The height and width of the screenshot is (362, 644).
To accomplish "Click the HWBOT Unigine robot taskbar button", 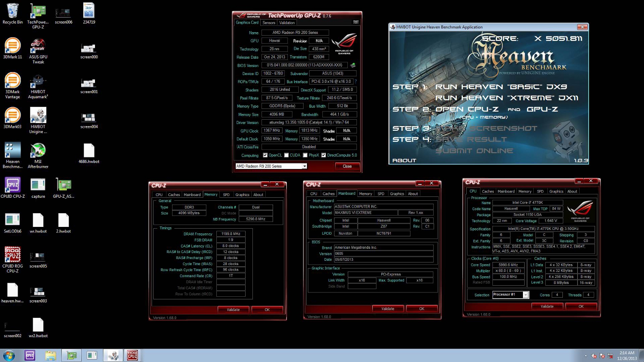I will point(113,355).
